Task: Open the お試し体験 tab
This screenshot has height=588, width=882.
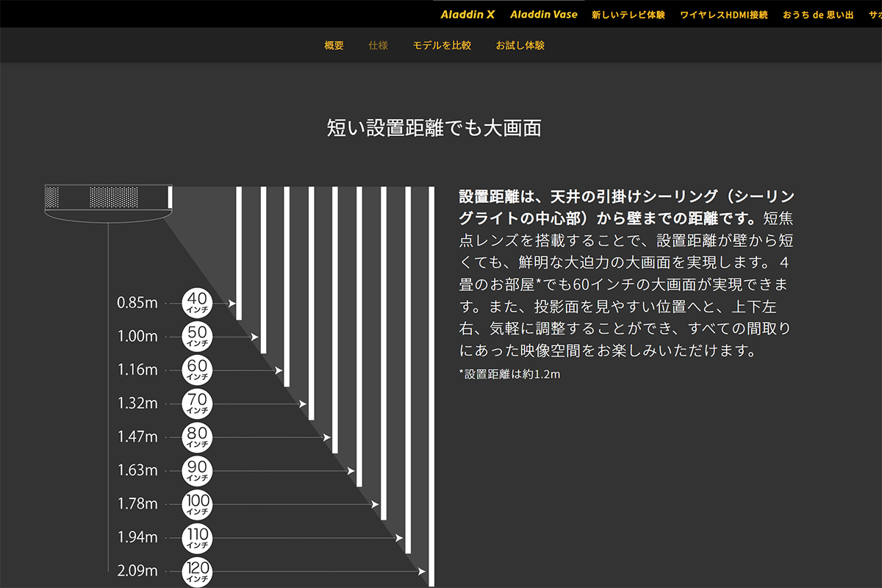Action: (x=520, y=46)
